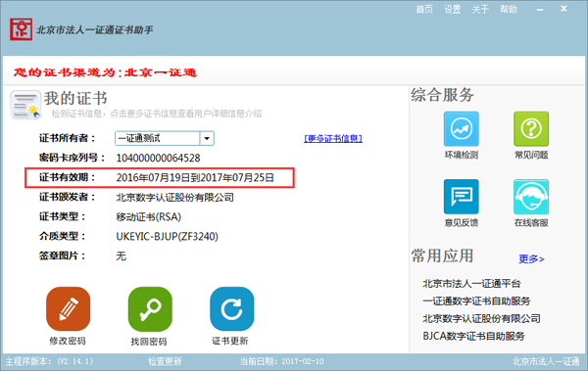
Task: Open the 常见问题 FAQ icon
Action: (531, 129)
